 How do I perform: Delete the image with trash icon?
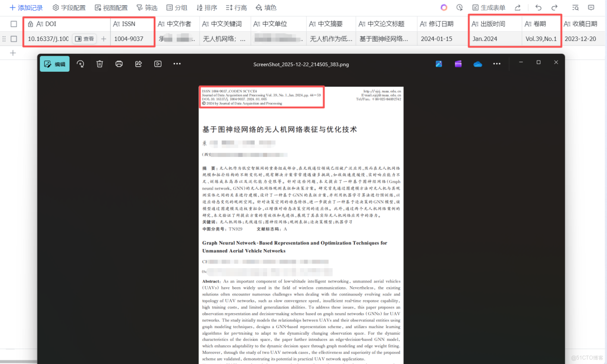99,64
